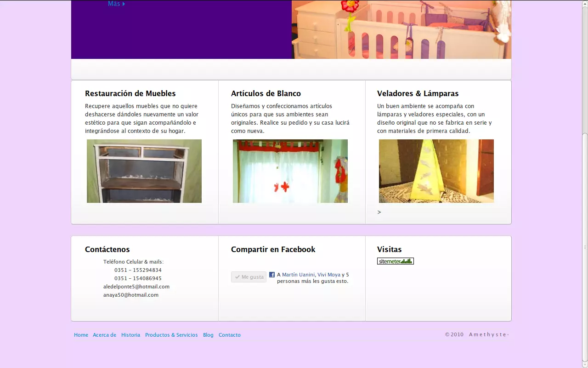Image resolution: width=588 pixels, height=368 pixels.
Task: Navigate to Productos & Servicios
Action: point(171,335)
